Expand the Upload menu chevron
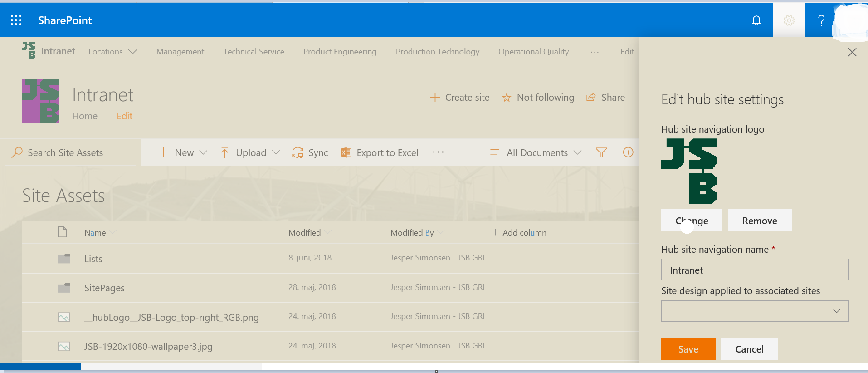The height and width of the screenshot is (373, 868). 276,152
